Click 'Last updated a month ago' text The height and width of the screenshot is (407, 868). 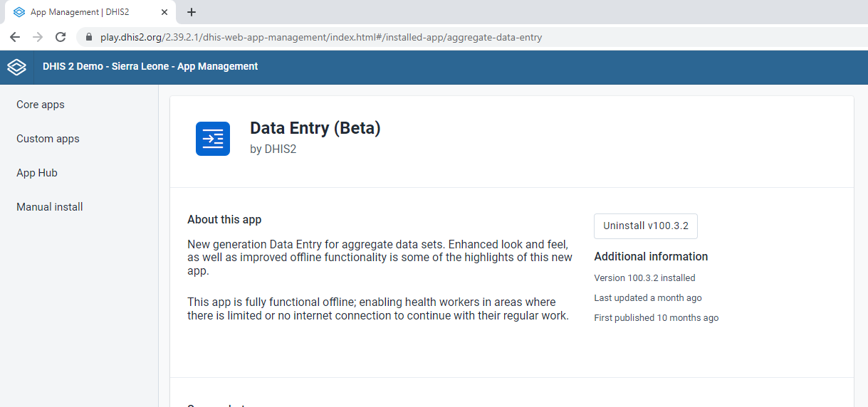click(x=648, y=298)
